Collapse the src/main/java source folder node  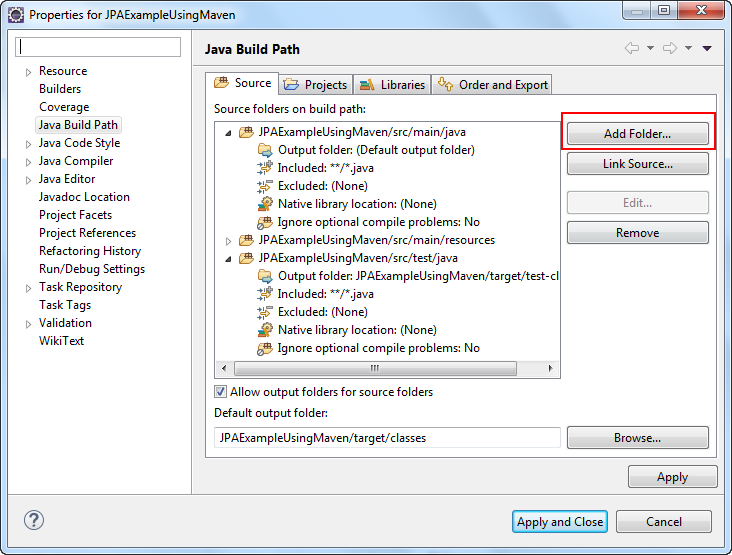click(228, 133)
